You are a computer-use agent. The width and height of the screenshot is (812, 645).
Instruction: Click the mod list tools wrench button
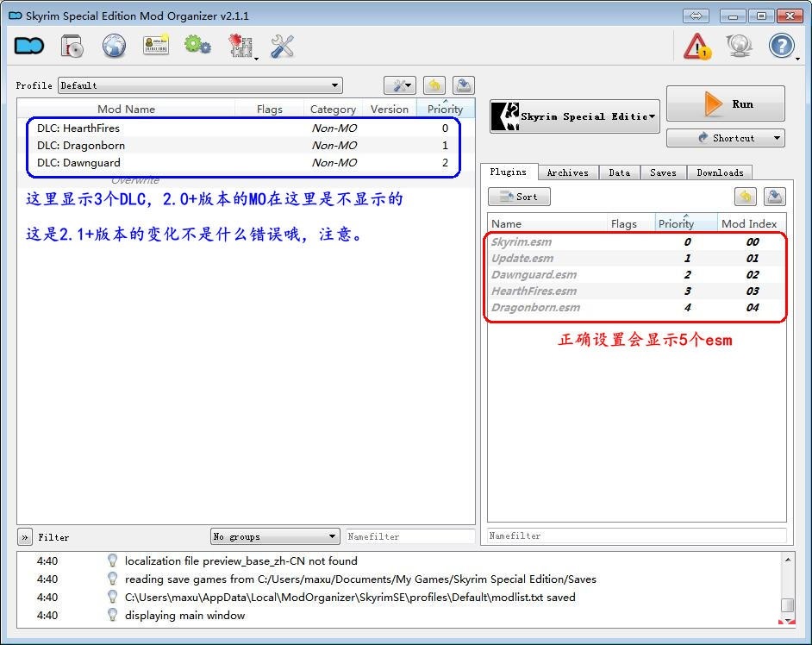(x=400, y=85)
